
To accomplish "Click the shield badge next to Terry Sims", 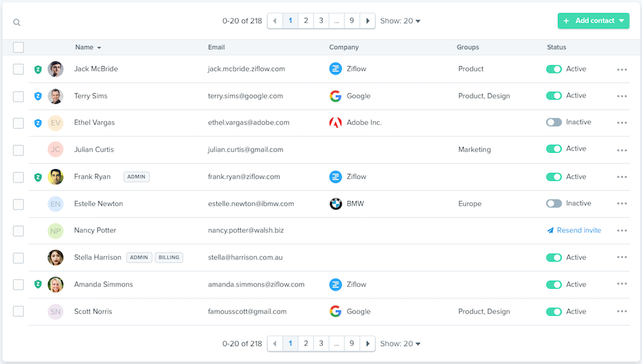I will pyautogui.click(x=38, y=96).
